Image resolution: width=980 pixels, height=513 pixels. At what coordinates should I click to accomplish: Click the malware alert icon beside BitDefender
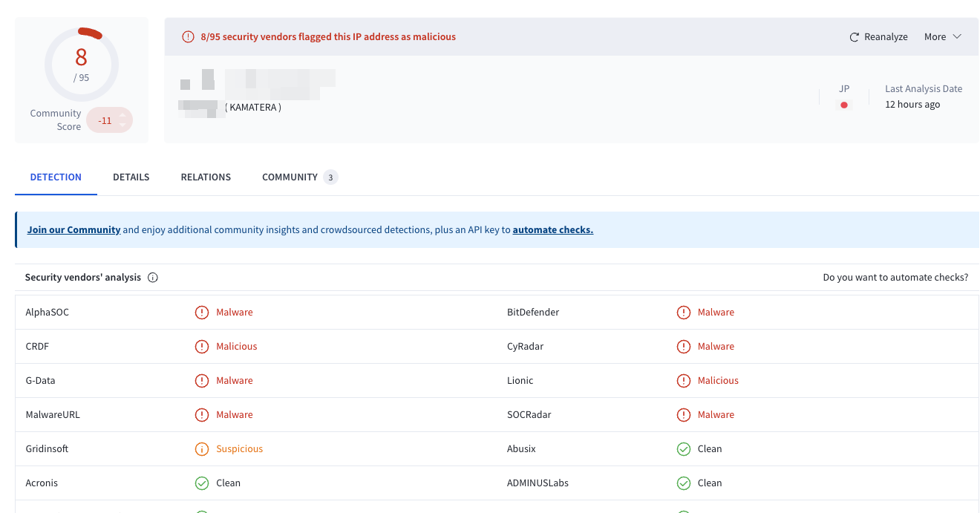pos(683,312)
